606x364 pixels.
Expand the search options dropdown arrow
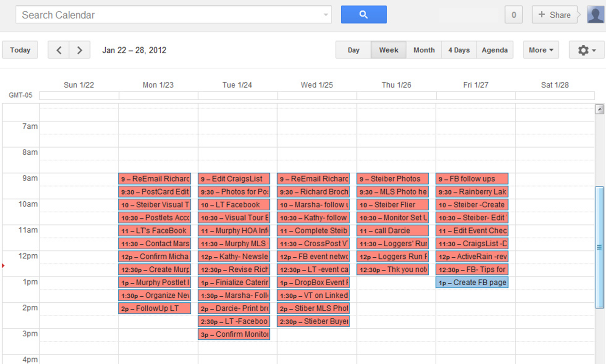coord(326,15)
